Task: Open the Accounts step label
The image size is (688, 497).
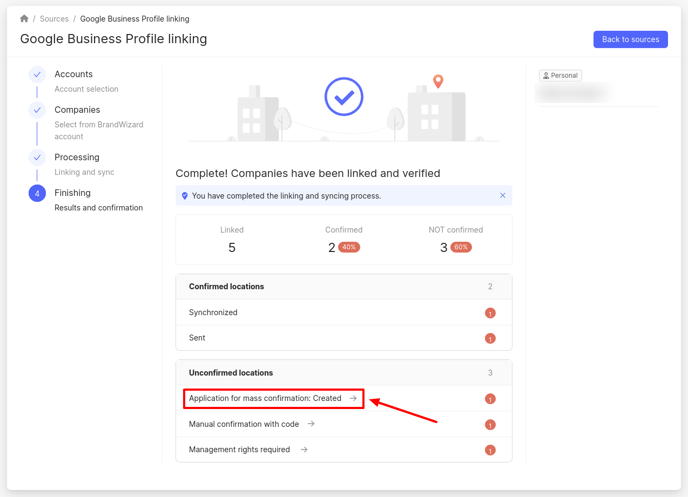Action: tap(73, 74)
